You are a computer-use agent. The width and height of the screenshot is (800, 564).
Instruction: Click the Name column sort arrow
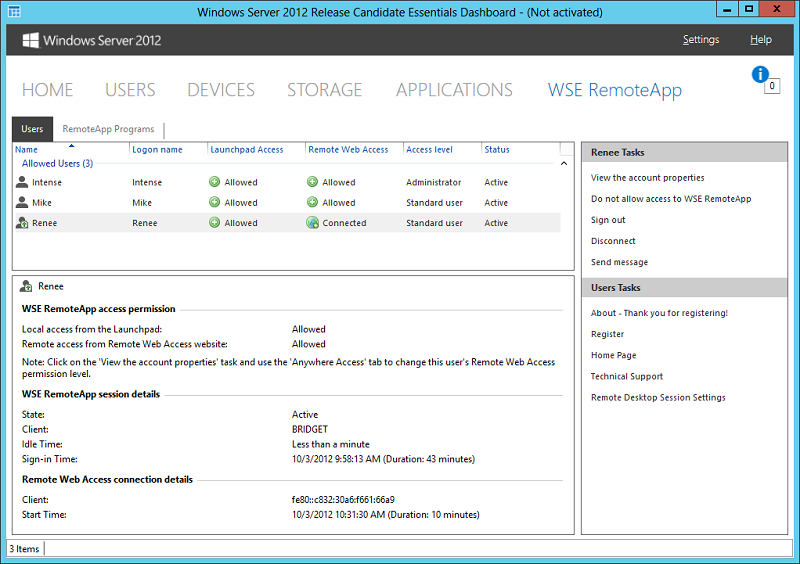click(71, 146)
